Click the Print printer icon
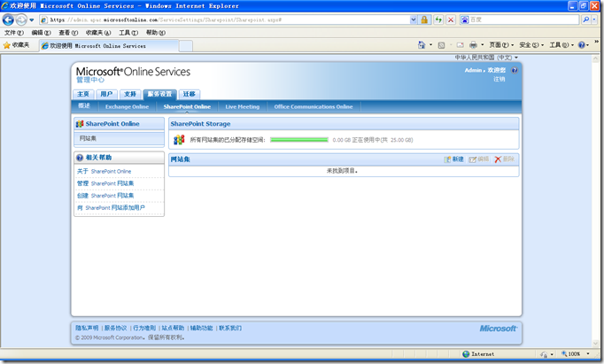The image size is (604, 364). (474, 45)
